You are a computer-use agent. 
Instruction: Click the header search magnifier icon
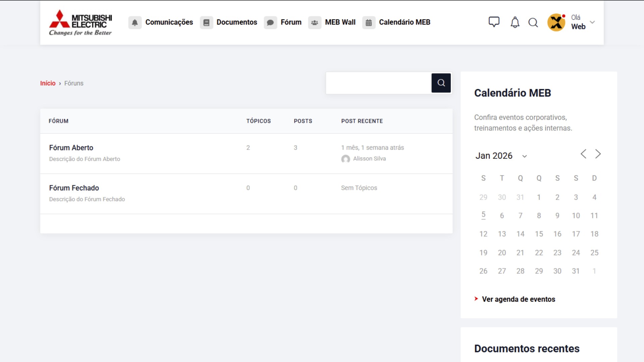(x=533, y=22)
